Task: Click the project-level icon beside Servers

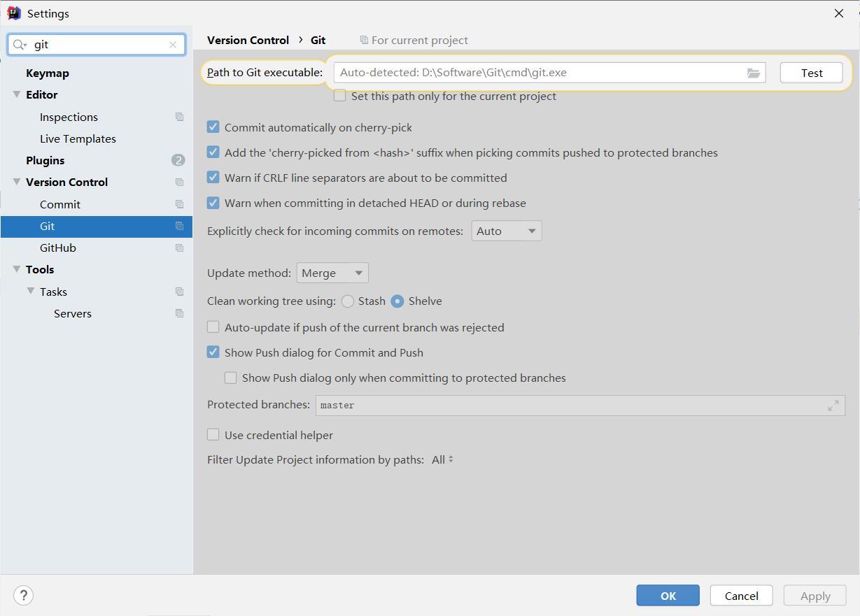Action: point(179,313)
